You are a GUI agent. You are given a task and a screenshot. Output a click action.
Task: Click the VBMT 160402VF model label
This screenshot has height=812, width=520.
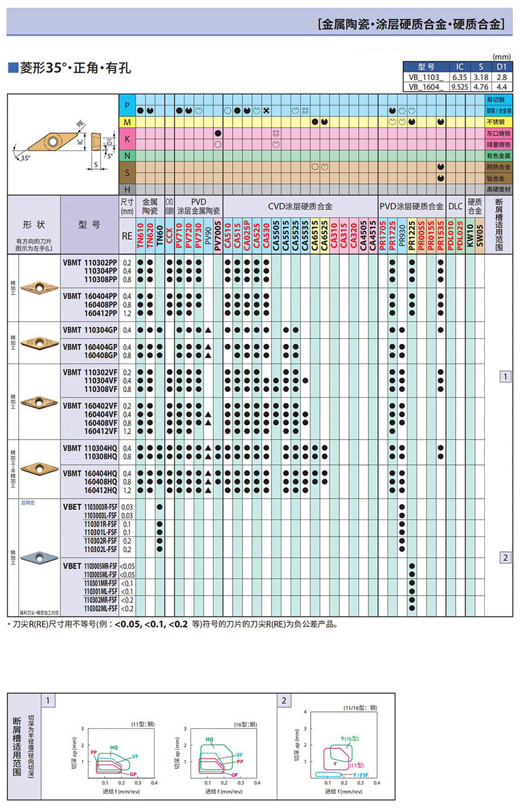pos(90,406)
